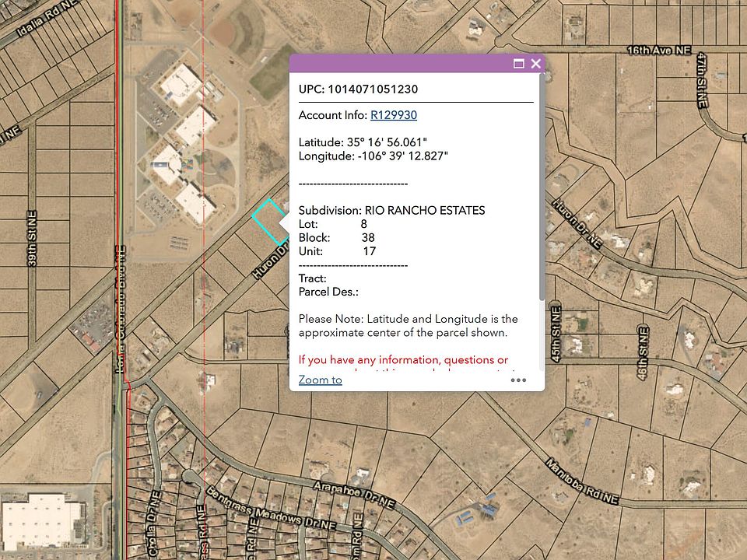Click the Zoom to link
Screen dimensions: 747x560
[320, 380]
